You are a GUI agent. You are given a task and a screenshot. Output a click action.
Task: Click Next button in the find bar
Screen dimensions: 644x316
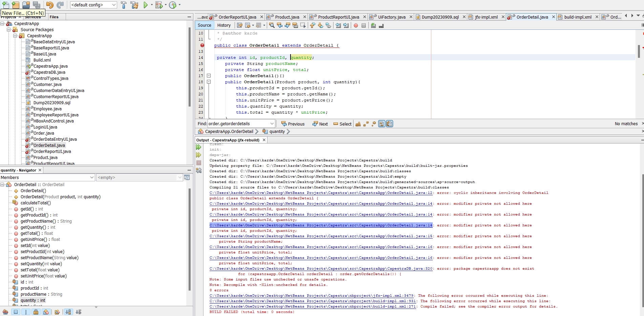(x=320, y=124)
